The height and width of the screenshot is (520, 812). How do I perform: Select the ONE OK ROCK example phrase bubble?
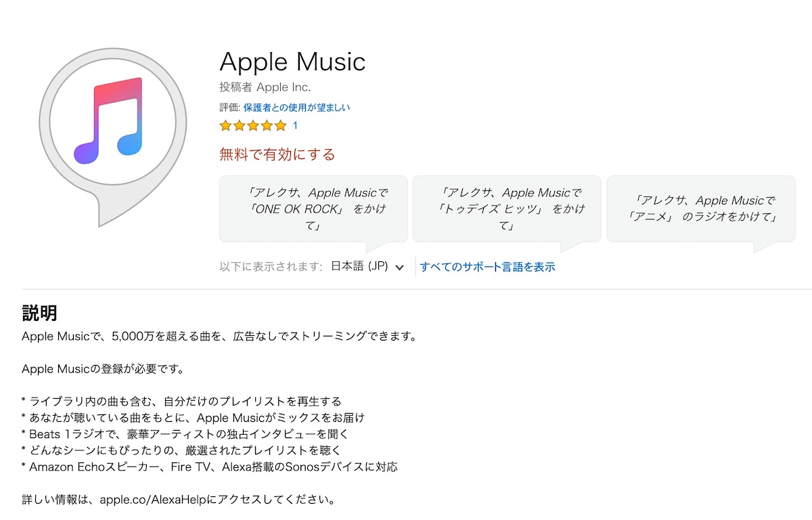[313, 209]
